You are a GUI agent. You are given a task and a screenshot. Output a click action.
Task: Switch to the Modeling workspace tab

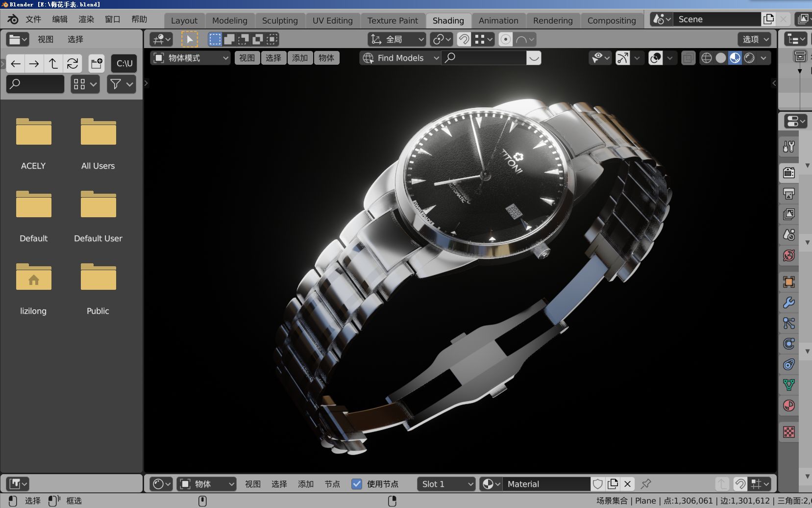[x=230, y=21]
